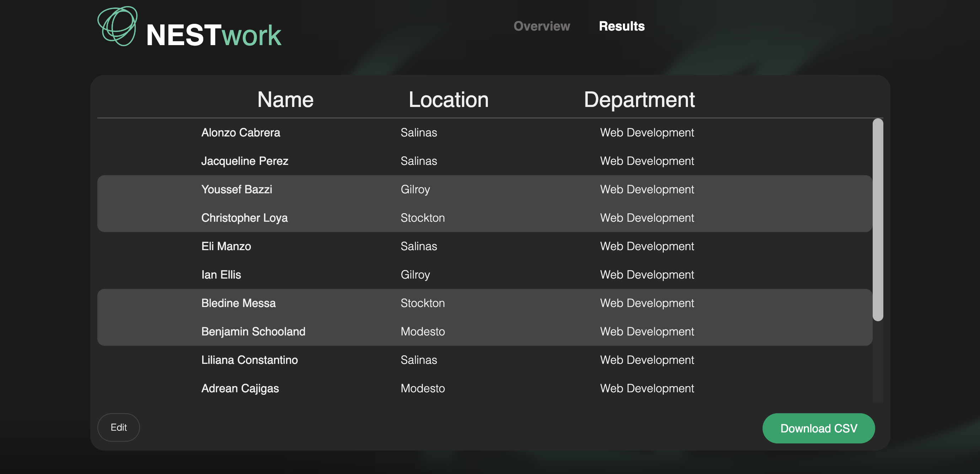Select Benjamin Schooland in the table
The image size is (980, 474).
click(253, 332)
